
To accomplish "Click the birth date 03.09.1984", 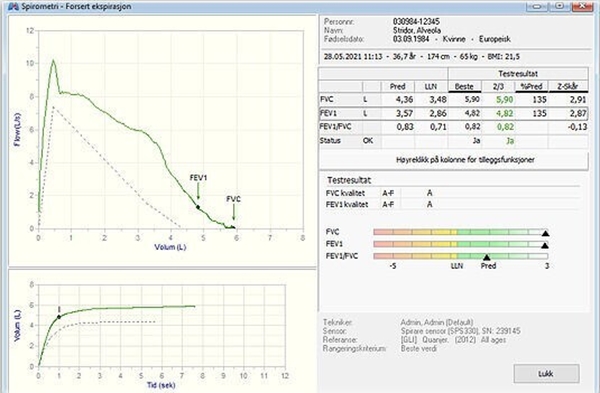I will (x=411, y=39).
